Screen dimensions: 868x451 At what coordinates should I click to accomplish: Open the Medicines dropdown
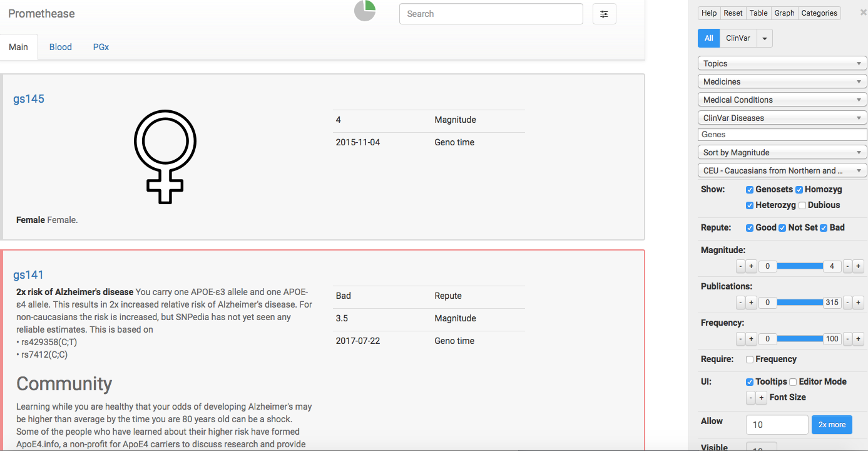point(782,81)
